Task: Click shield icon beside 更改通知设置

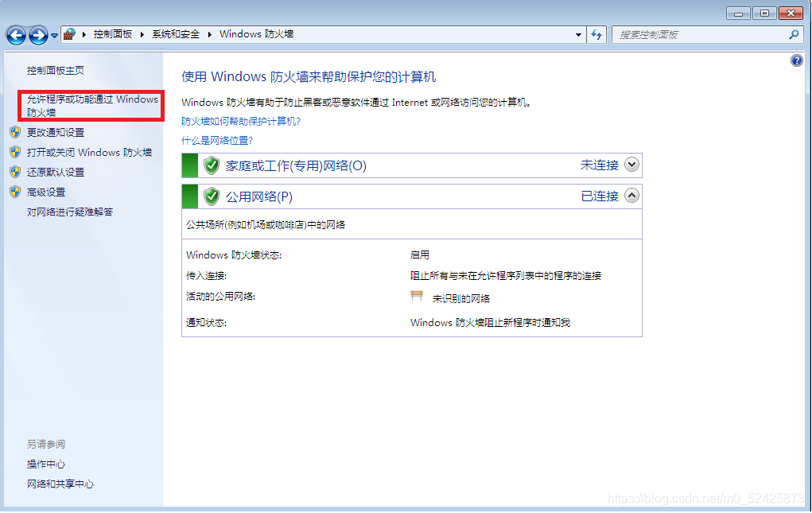Action: point(15,133)
